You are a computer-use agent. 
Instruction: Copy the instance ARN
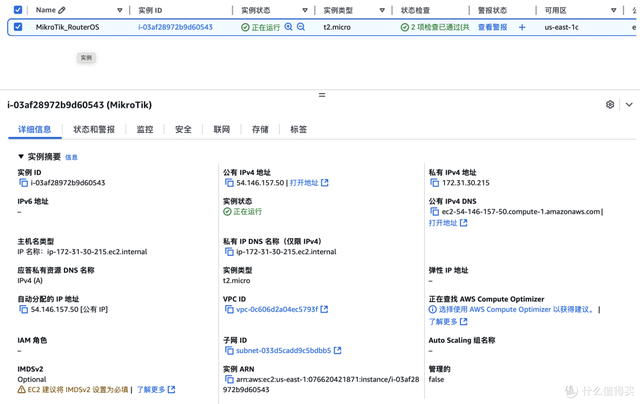229,379
